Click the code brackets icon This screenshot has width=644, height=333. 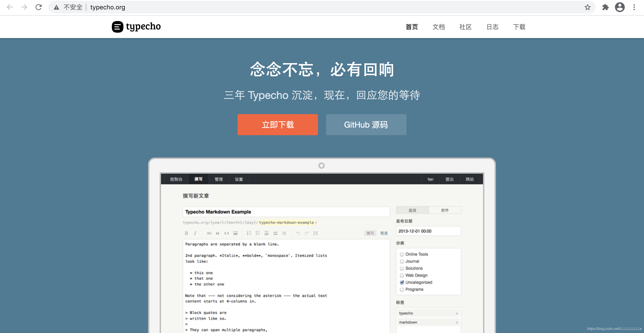[227, 233]
